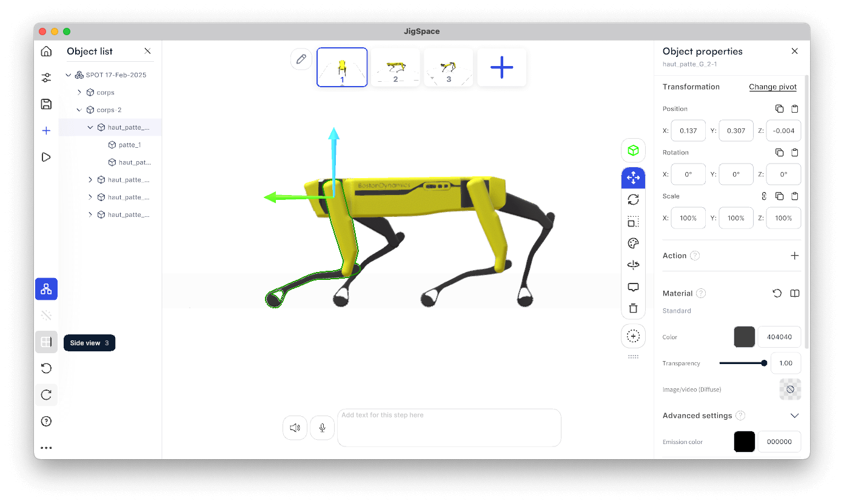Paste the Position values
Viewport: 844px width, 504px height.
(x=795, y=109)
